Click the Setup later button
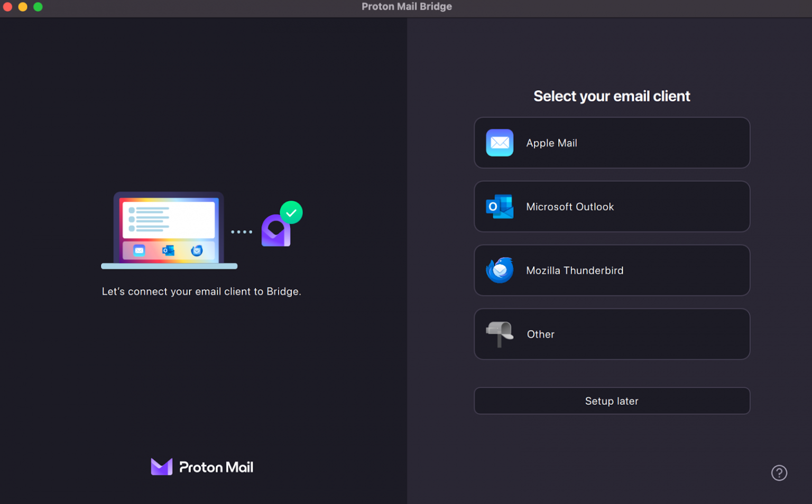 pos(612,400)
